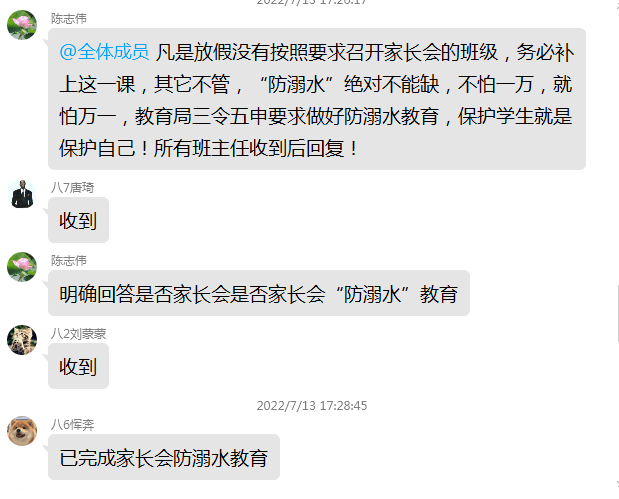The image size is (619, 499).
Task: Select the 明确回答是否家长会 message bubble
Action: (259, 293)
